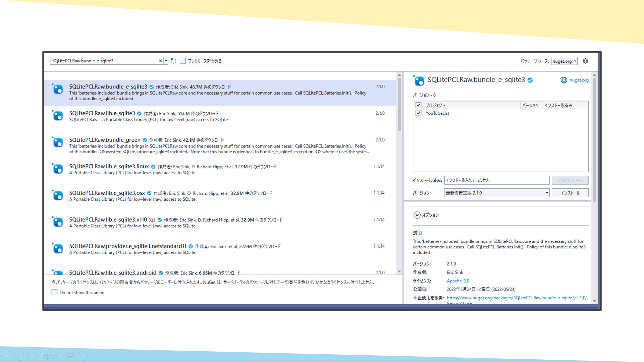This screenshot has width=644, height=362.
Task: Go to next slide in slideshow controls
Action: click(19, 355)
